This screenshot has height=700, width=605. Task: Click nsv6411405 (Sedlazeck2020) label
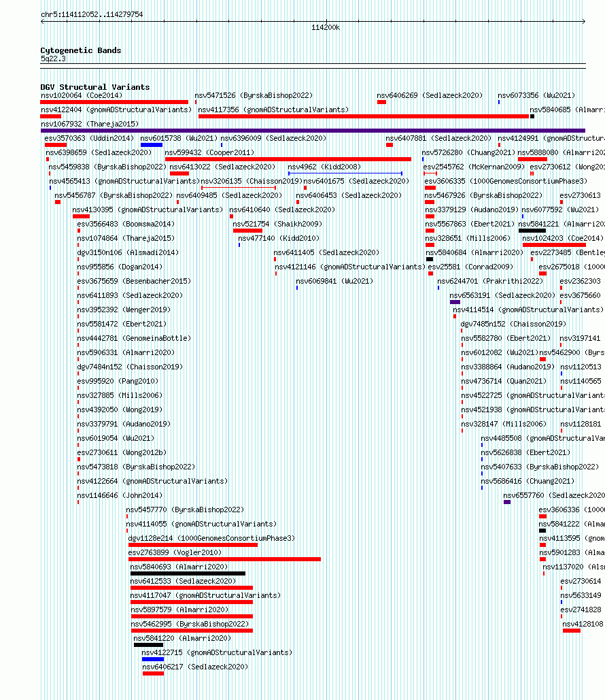click(326, 252)
